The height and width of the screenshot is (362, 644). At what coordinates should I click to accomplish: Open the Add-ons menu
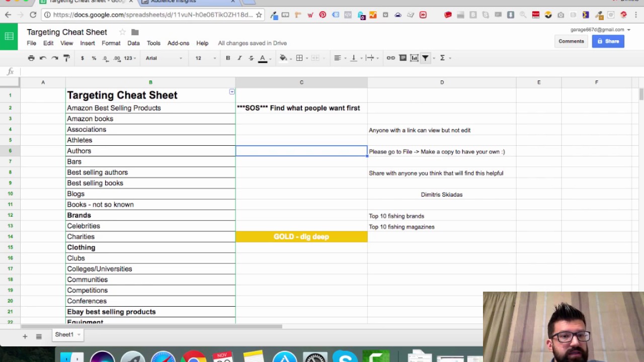tap(178, 43)
